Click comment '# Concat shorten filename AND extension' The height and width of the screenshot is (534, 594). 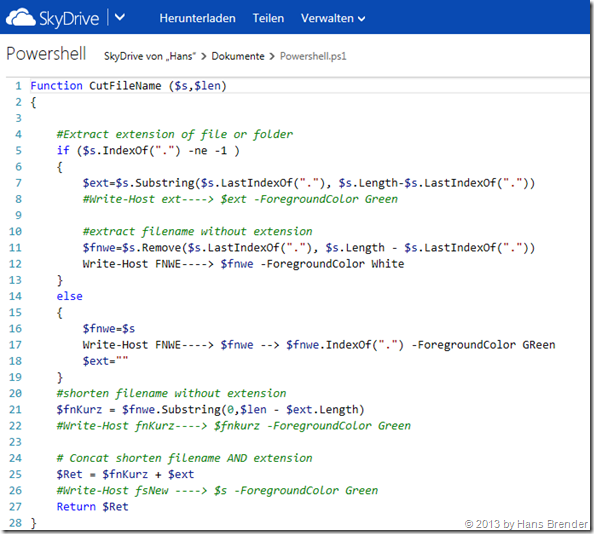[x=184, y=458]
